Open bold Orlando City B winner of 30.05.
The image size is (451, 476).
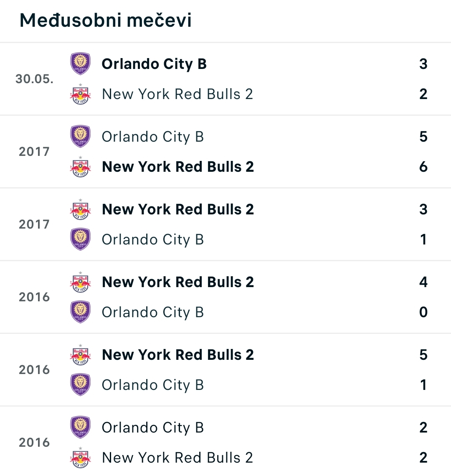point(154,64)
